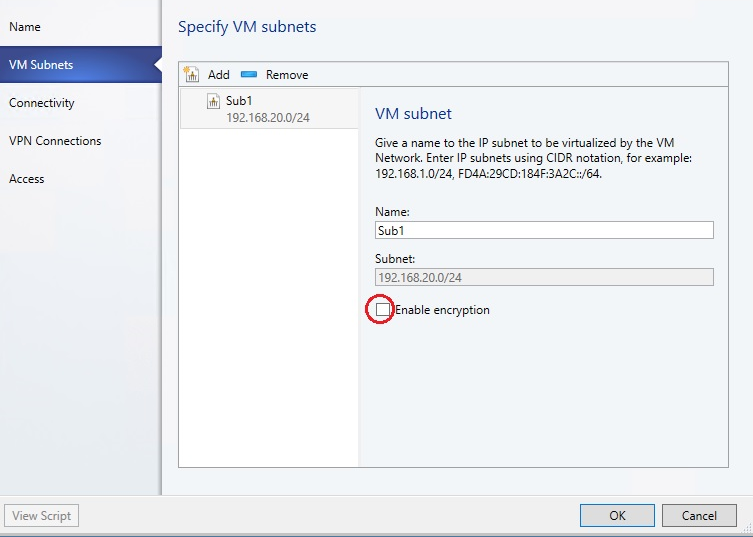Switch to the Access page
The width and height of the screenshot is (753, 537).
[x=27, y=179]
